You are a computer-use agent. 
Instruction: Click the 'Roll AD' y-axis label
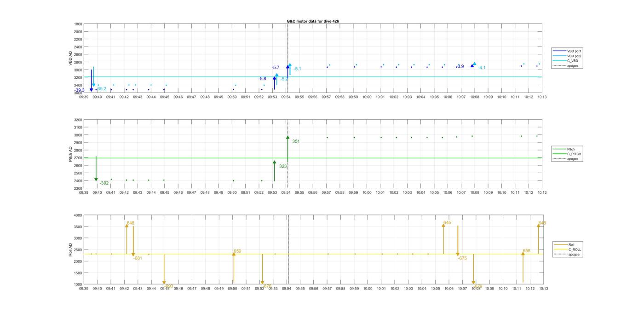click(x=70, y=249)
